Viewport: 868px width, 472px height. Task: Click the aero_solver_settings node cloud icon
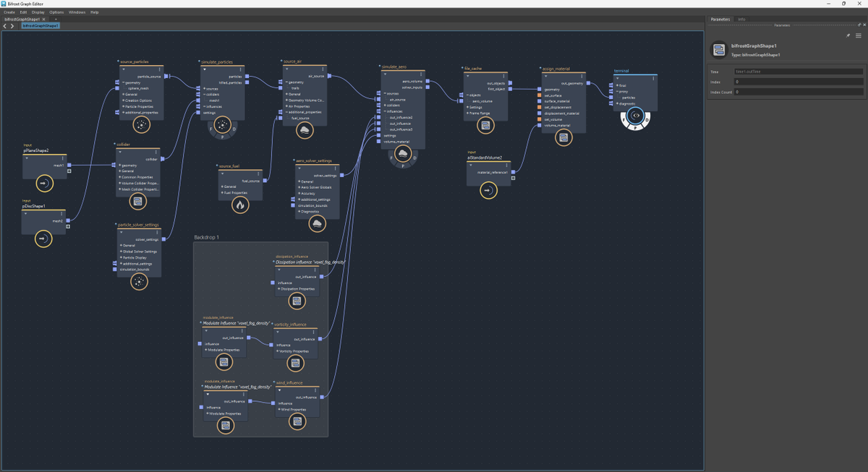pos(316,223)
